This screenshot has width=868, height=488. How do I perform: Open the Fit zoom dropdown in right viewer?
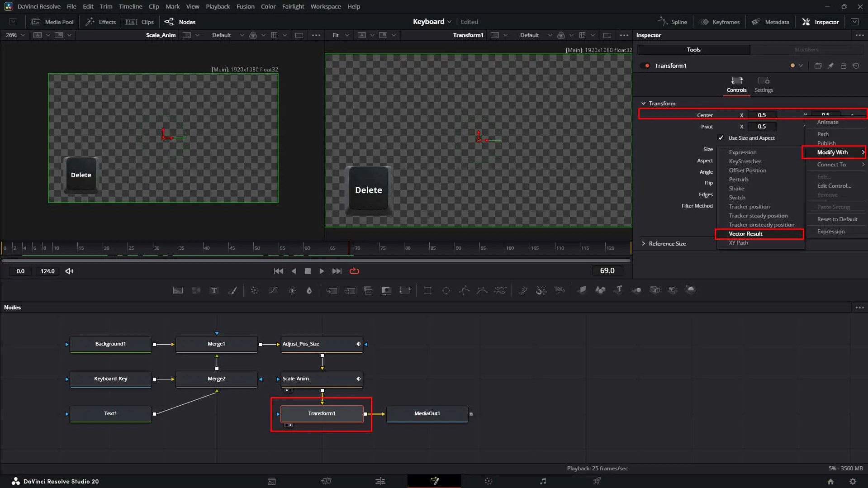341,35
